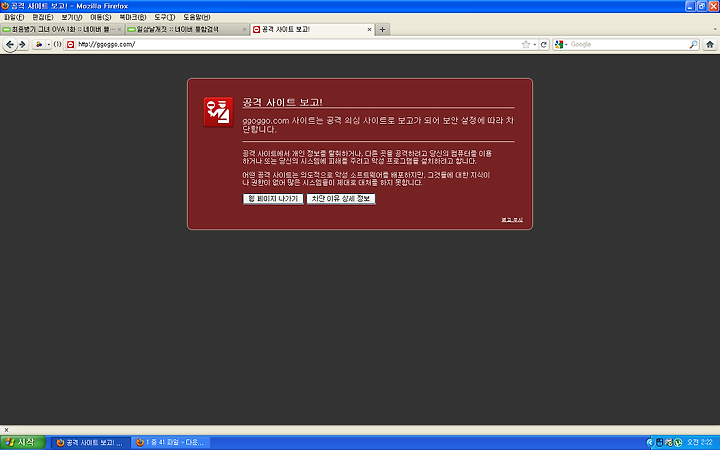Click the colorful add-on icon next to forward arrow
Image resolution: width=720 pixels, height=450 pixels.
[39, 45]
